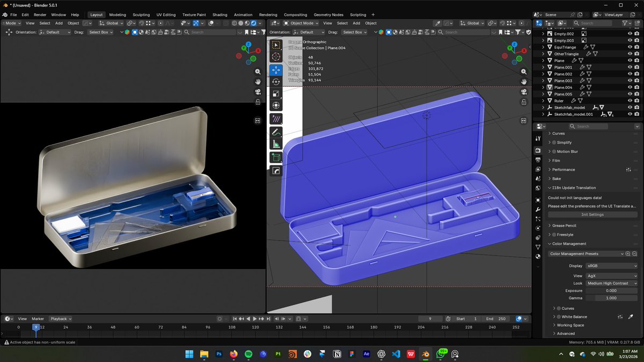Image resolution: width=644 pixels, height=362 pixels.
Task: Select the Select Box tool in toolbar
Action: coord(276,45)
